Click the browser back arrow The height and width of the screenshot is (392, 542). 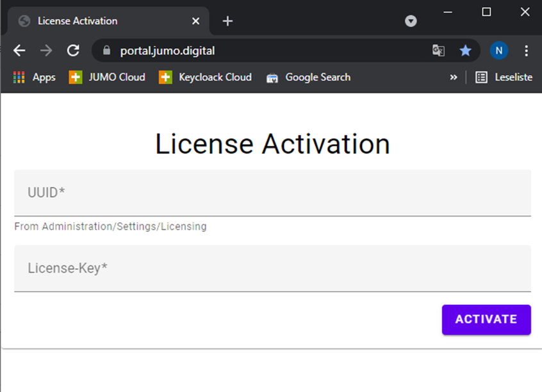point(19,51)
